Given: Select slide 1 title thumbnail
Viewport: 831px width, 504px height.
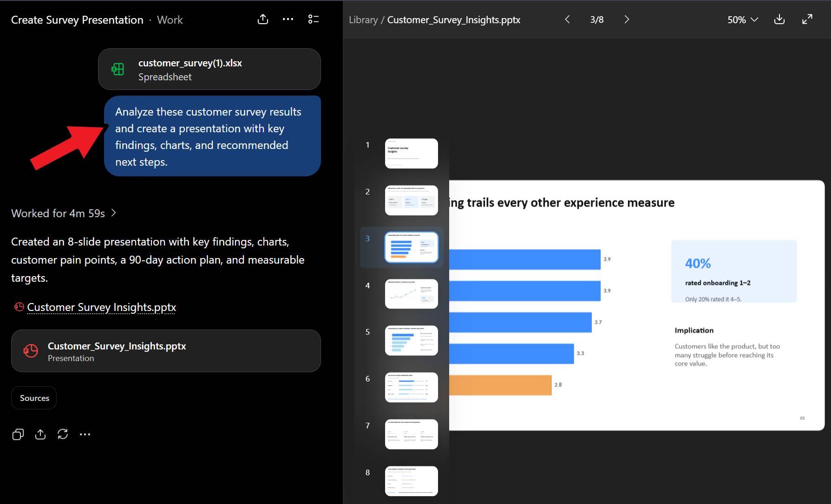Looking at the screenshot, I should [x=411, y=154].
